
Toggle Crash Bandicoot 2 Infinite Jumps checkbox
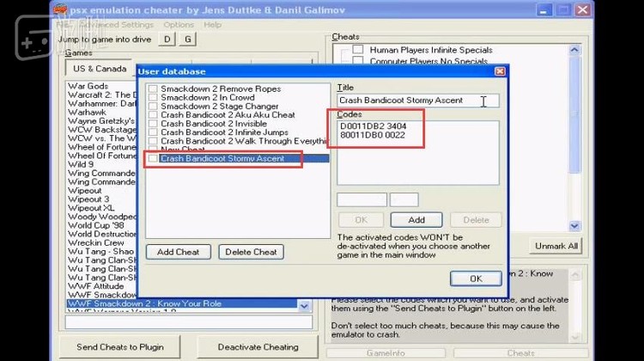click(153, 132)
